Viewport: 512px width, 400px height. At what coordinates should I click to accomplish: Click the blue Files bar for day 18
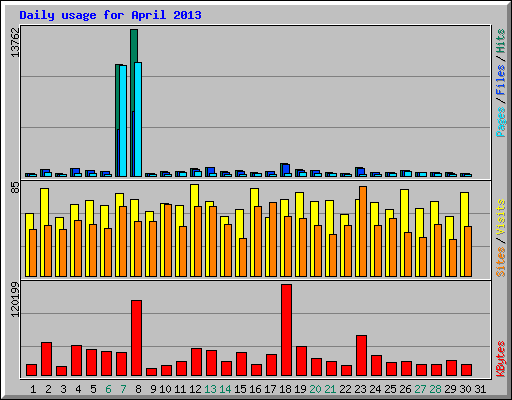coord(286,169)
